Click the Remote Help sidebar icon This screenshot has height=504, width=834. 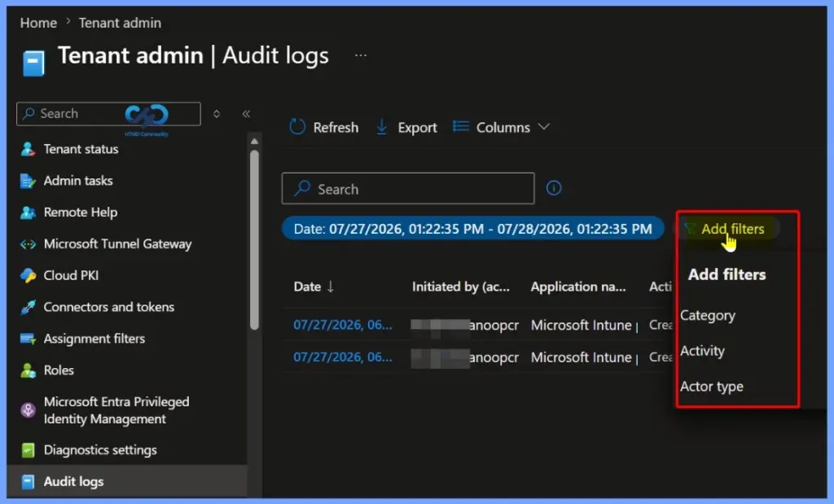point(28,213)
